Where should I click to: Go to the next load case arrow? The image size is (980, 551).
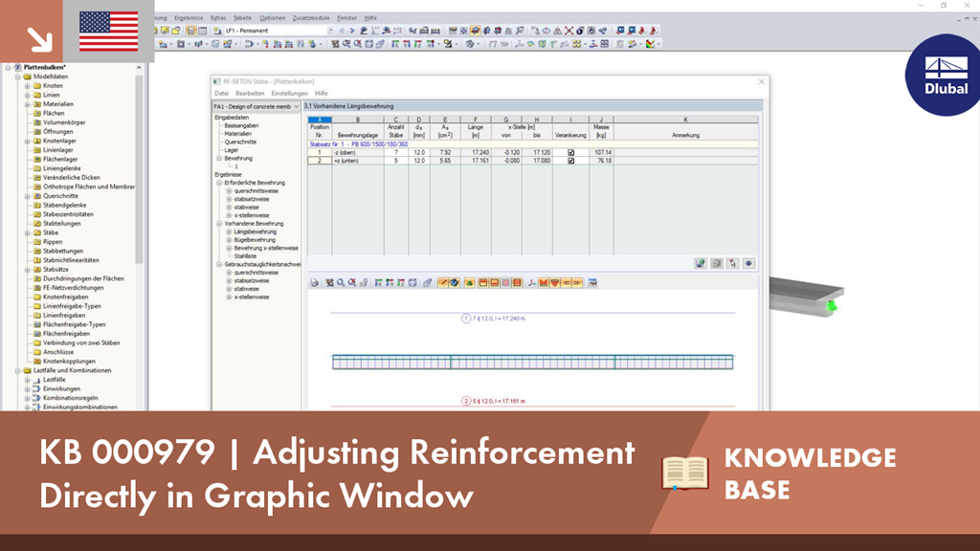coord(352,31)
